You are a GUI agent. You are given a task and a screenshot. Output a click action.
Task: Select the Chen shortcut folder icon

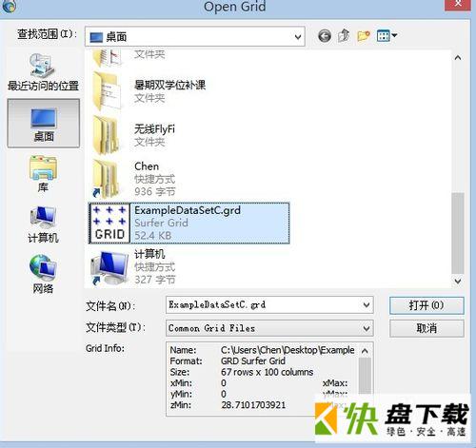pos(106,179)
